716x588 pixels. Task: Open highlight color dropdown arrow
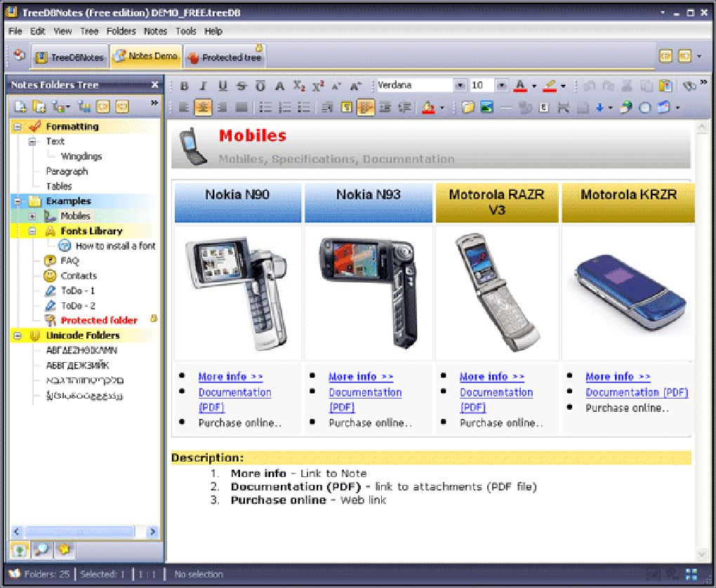pos(563,86)
